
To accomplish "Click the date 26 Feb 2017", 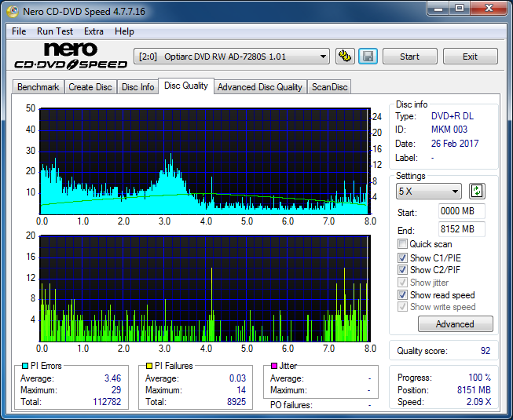I will (x=455, y=144).
